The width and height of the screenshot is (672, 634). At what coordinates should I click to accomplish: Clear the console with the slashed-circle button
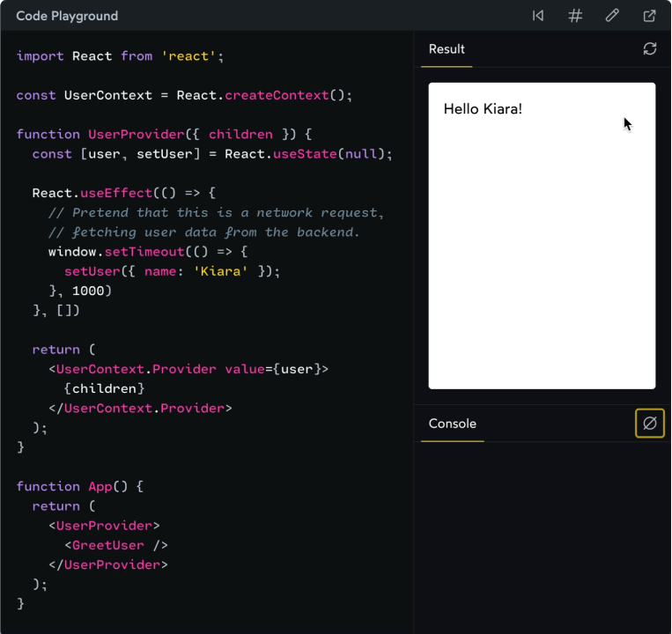coord(650,424)
